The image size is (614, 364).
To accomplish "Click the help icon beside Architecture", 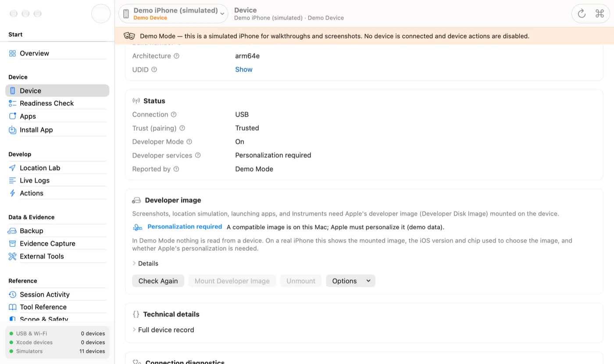I will click(x=176, y=56).
